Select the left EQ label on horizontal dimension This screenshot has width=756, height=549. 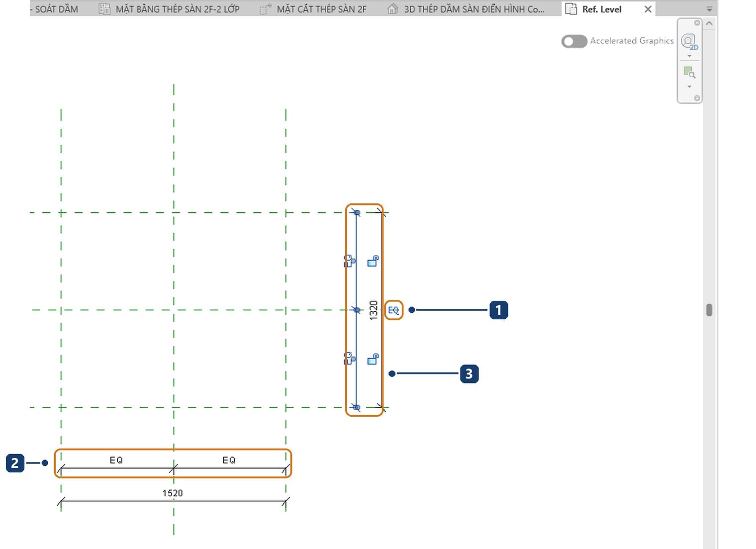(x=116, y=460)
